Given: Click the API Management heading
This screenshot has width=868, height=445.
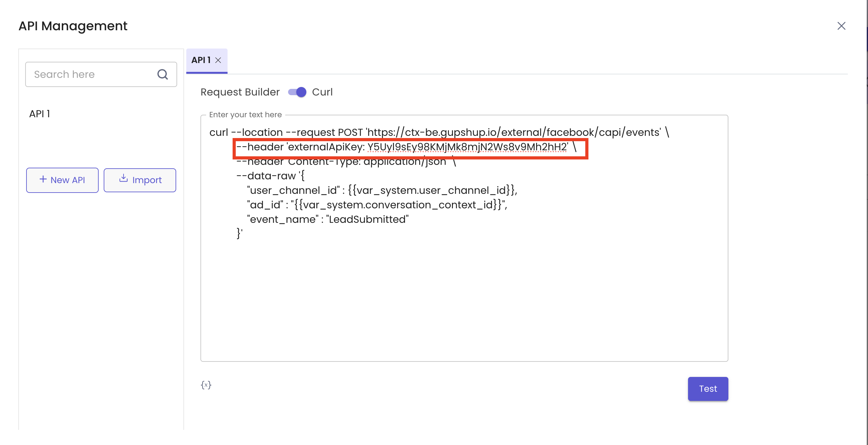Looking at the screenshot, I should click(x=73, y=26).
